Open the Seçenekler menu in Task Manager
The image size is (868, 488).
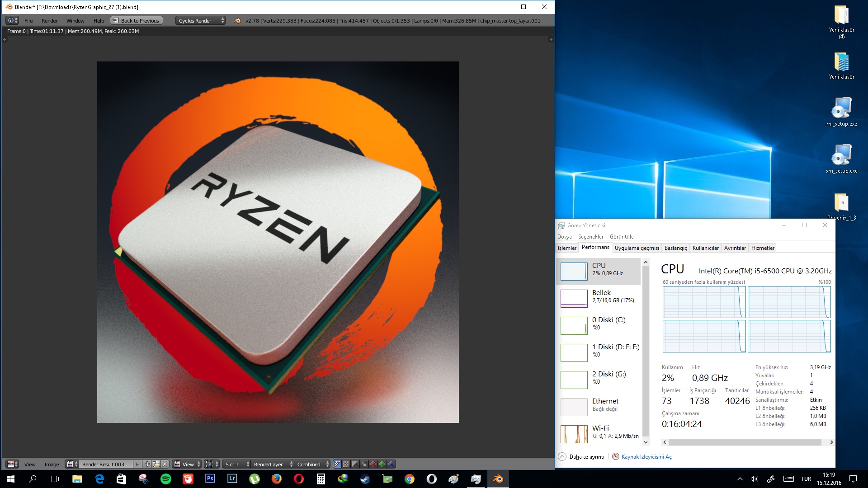point(590,237)
